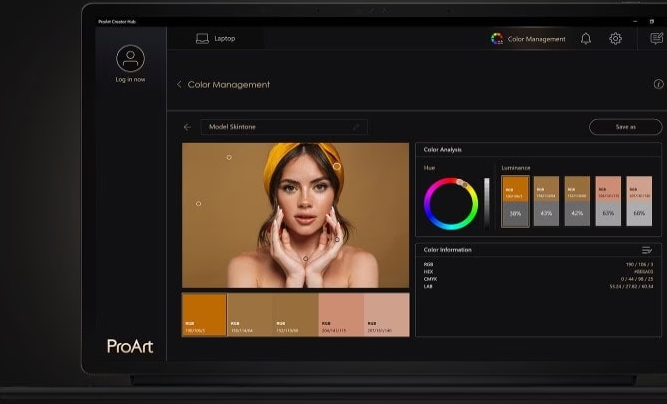Click the left arrow beside Model Skintone
The width and height of the screenshot is (667, 404).
pos(187,127)
